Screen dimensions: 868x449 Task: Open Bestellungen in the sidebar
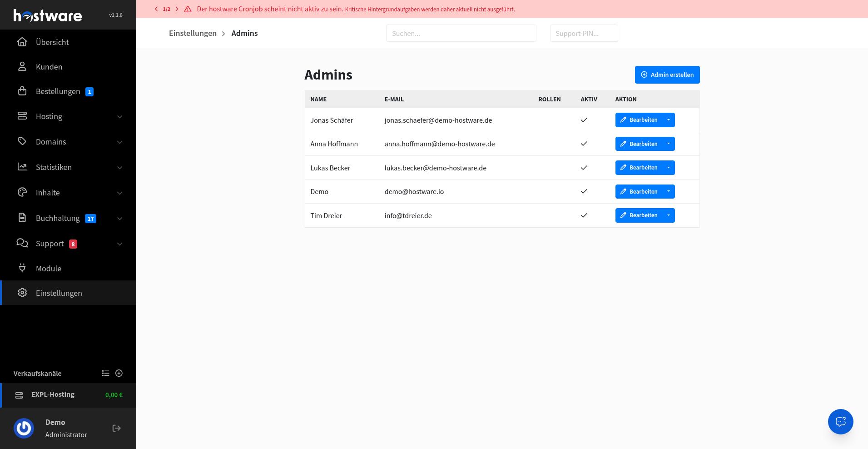(68, 91)
